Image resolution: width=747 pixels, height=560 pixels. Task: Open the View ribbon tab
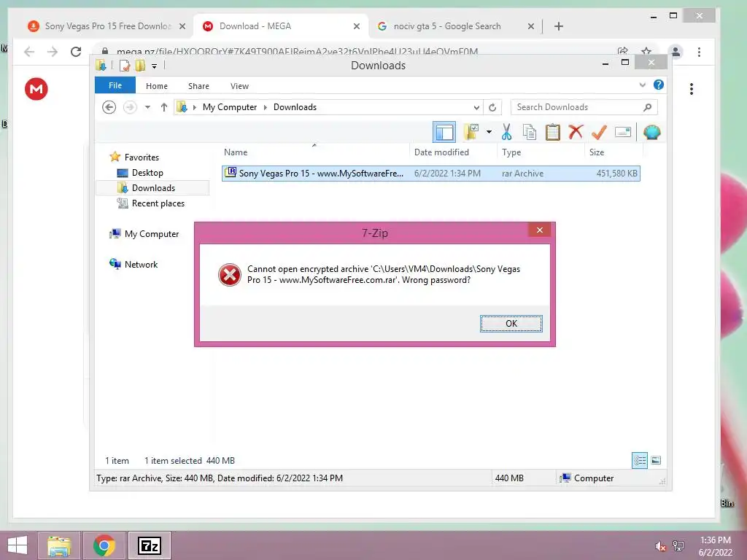point(239,86)
